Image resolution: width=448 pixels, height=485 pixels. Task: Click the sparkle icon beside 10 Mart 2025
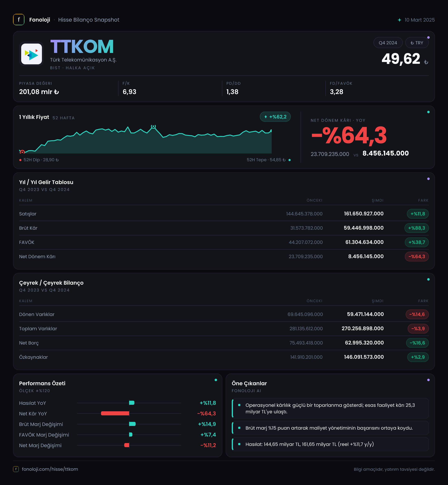tap(399, 20)
